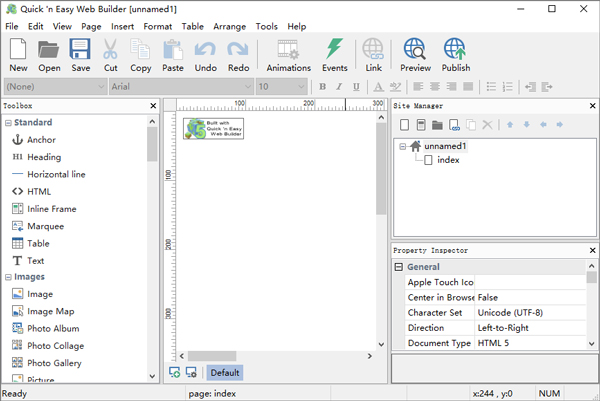Select the Anchor toolbox item

[34, 140]
